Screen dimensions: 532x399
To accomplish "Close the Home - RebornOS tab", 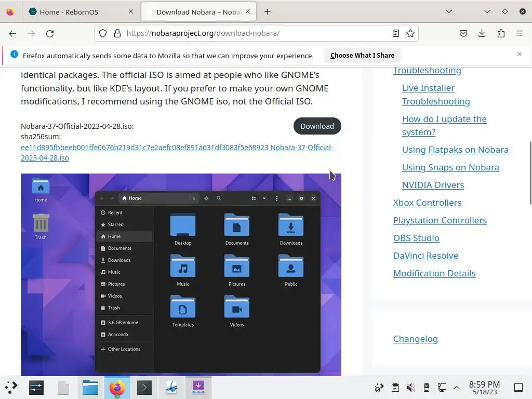I will [131, 11].
